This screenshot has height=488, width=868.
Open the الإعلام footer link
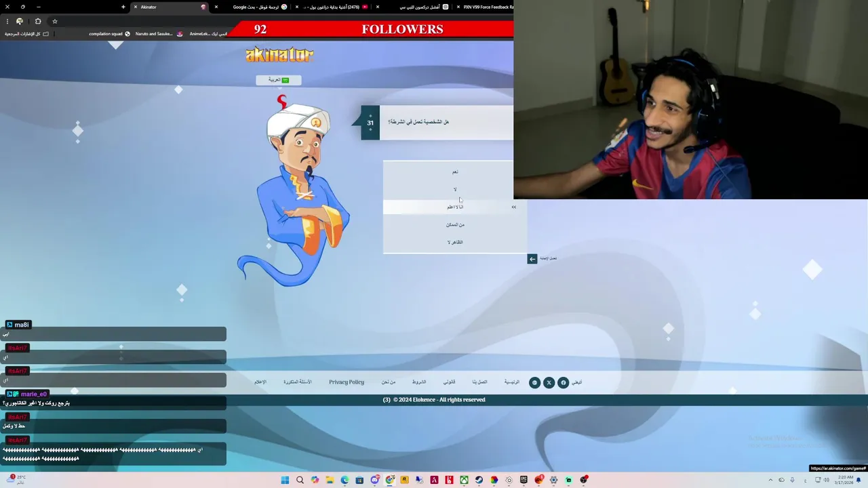click(260, 382)
